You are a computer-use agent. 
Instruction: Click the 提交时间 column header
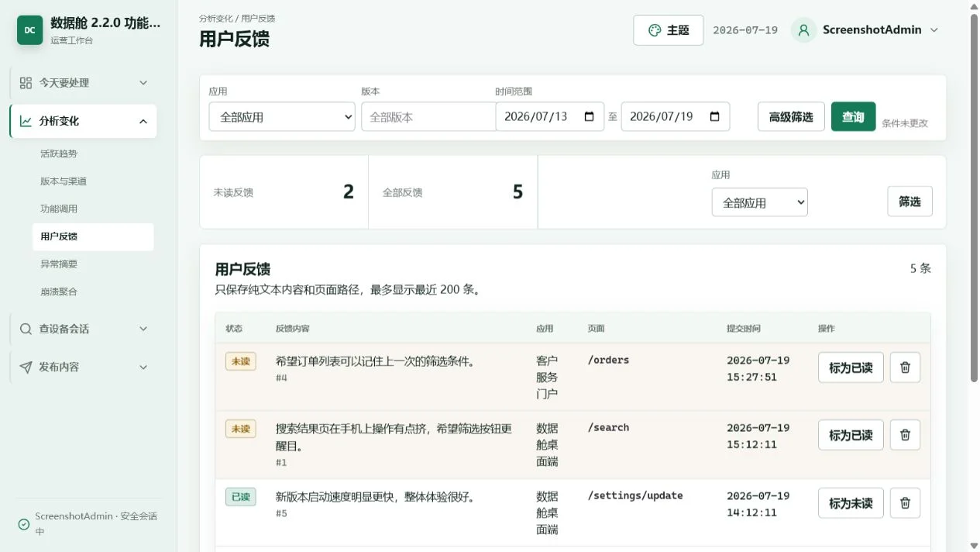[744, 328]
